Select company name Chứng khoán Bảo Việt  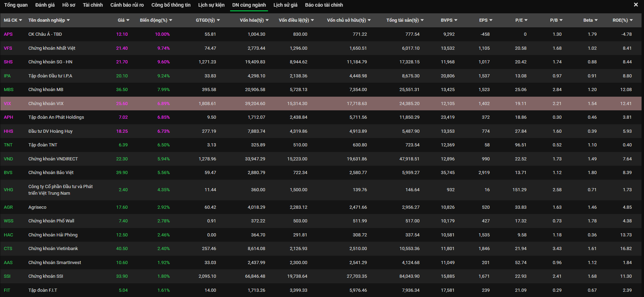coord(51,173)
